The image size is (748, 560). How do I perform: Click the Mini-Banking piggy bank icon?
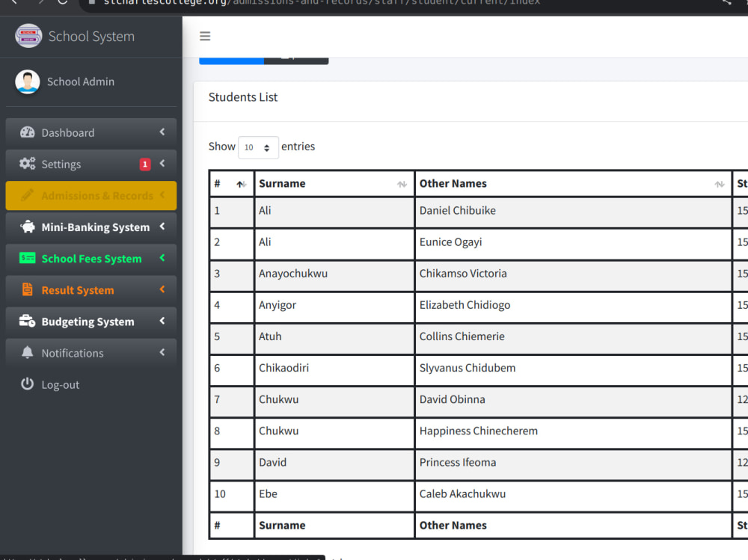(27, 227)
